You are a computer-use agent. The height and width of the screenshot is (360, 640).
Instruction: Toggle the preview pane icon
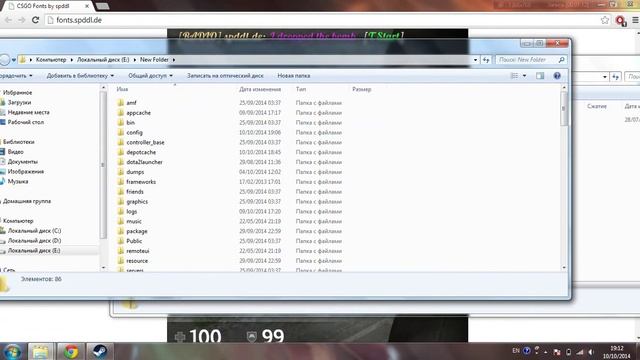click(540, 76)
